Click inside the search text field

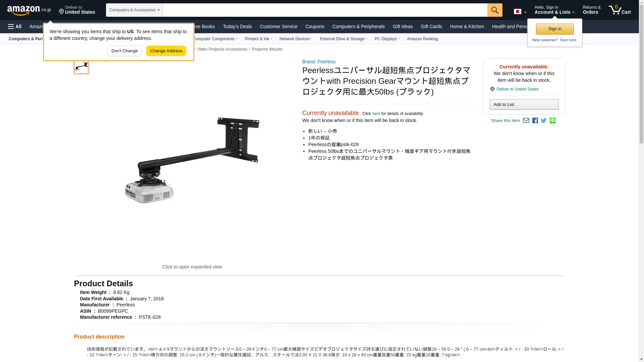(x=325, y=10)
